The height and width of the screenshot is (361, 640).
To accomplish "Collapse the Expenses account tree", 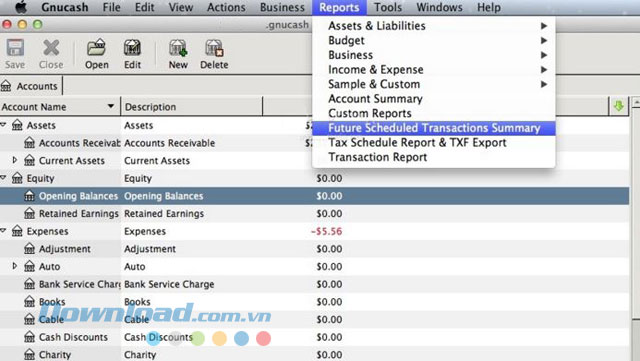I will pyautogui.click(x=3, y=230).
